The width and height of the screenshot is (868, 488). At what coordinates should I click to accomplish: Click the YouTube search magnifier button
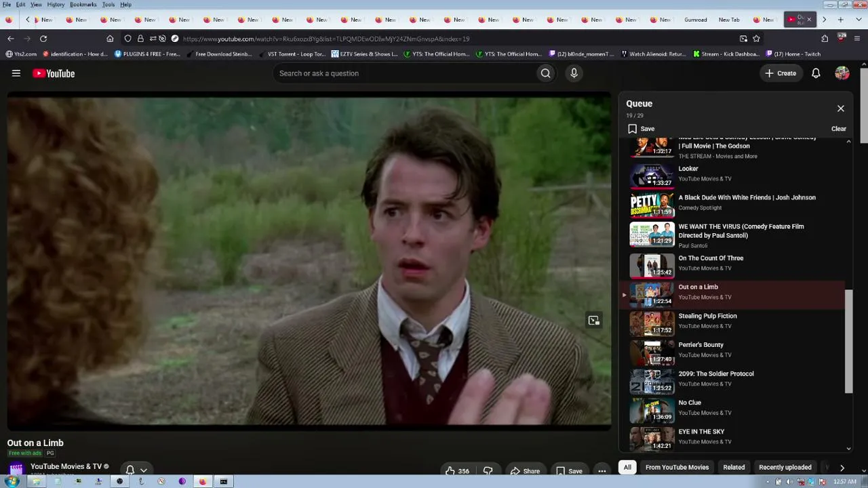click(x=545, y=73)
